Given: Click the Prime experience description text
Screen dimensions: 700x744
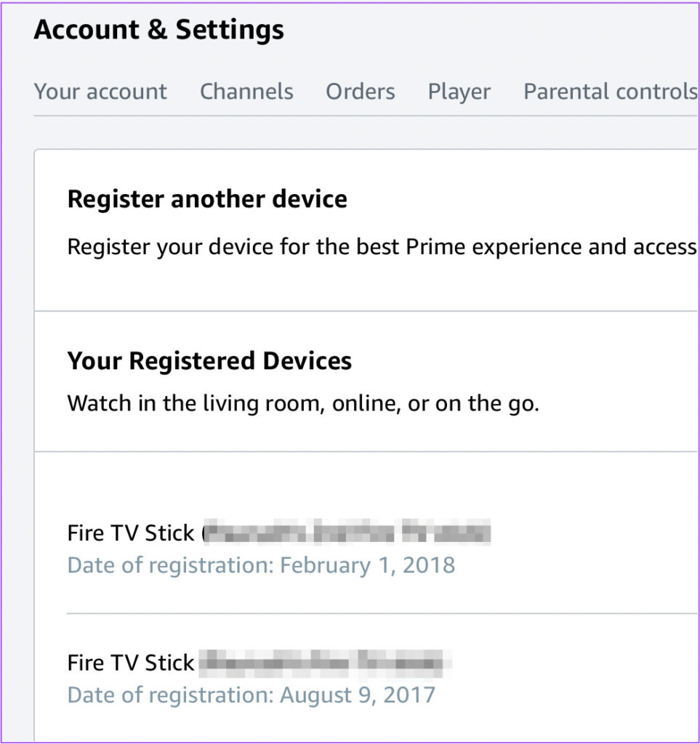Looking at the screenshot, I should 383,247.
